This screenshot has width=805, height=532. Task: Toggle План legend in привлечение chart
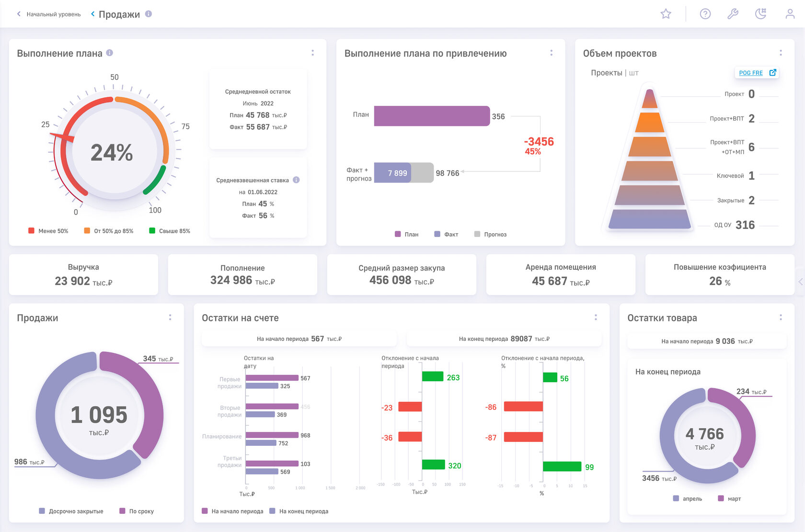click(x=407, y=234)
